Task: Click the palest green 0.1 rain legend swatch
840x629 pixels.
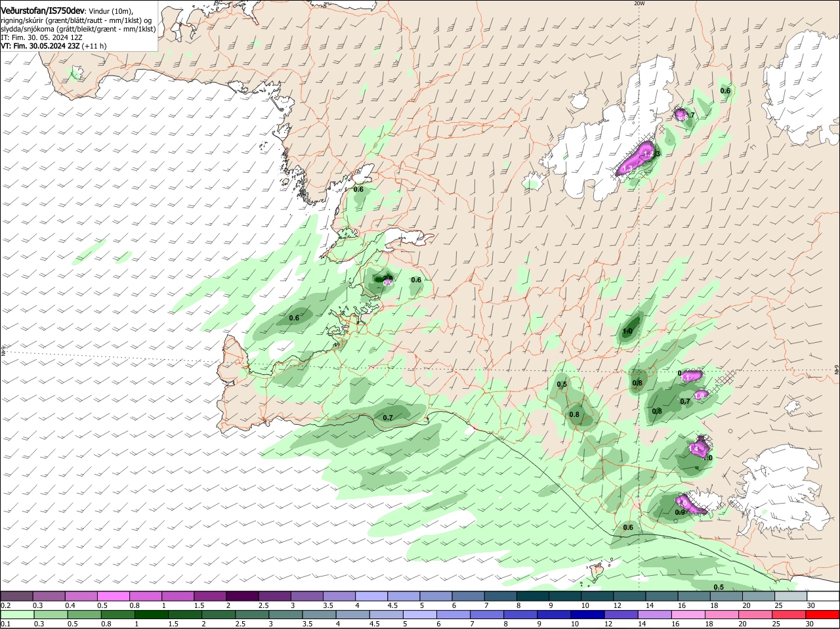Action: (x=16, y=615)
